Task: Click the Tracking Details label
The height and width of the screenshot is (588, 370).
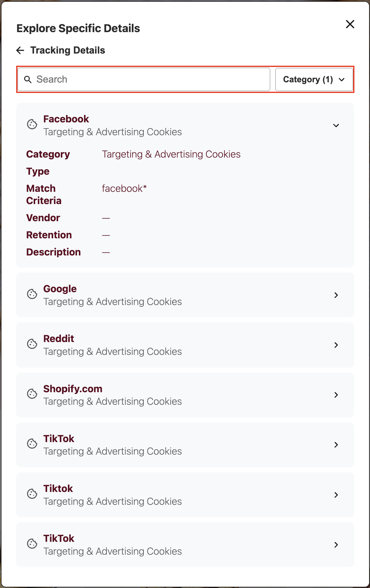Action: [x=68, y=50]
